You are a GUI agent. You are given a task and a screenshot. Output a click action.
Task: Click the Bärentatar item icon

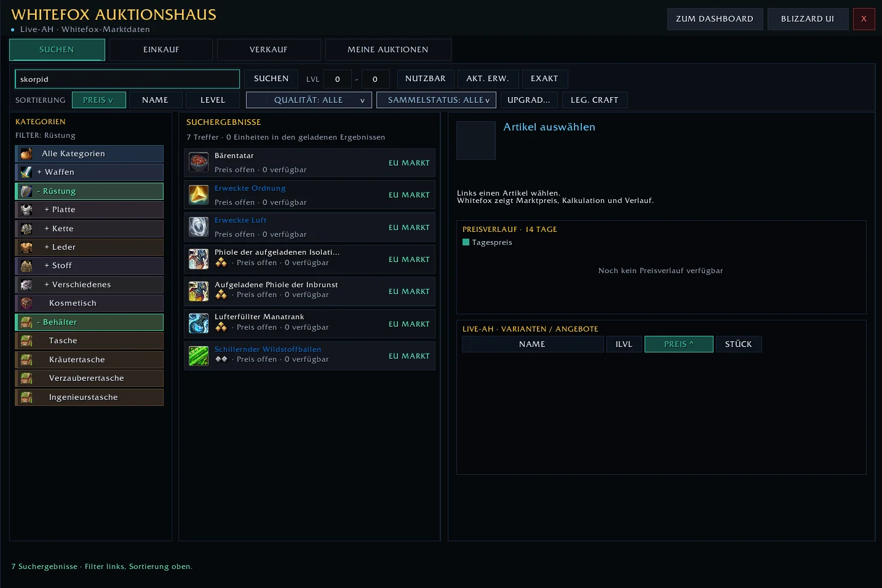coord(199,162)
